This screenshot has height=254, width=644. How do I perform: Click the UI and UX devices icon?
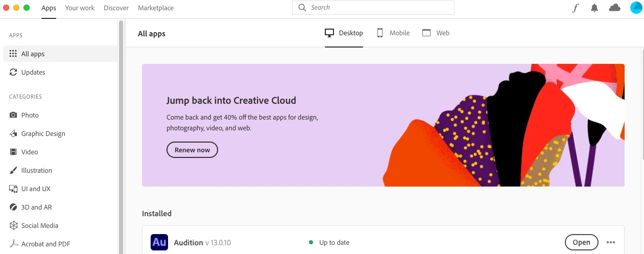coord(13,189)
